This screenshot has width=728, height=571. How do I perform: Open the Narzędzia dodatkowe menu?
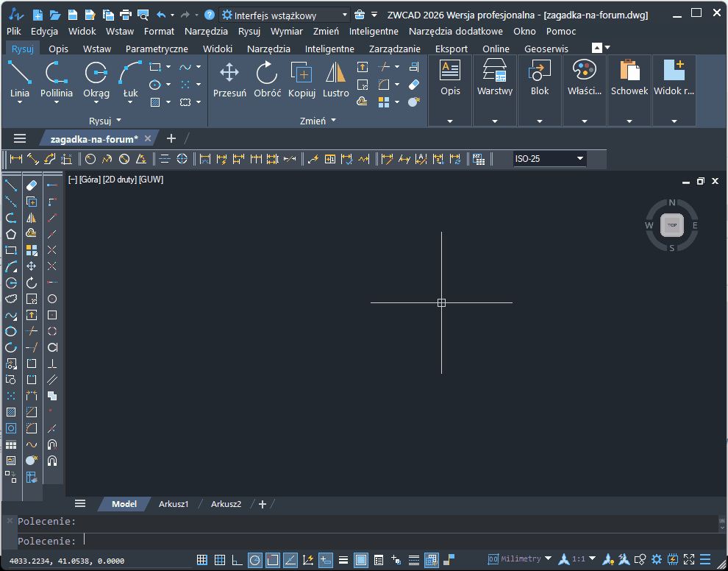pos(455,32)
